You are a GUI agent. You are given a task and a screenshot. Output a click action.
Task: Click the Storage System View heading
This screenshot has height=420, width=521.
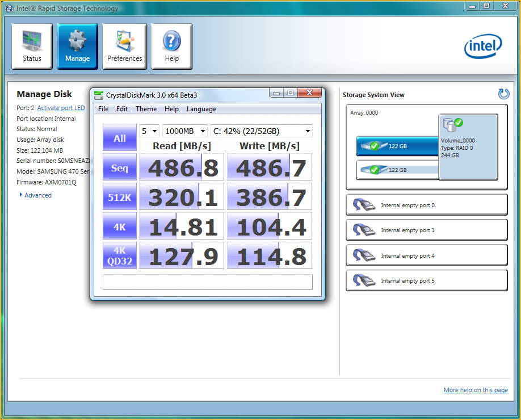click(x=373, y=95)
